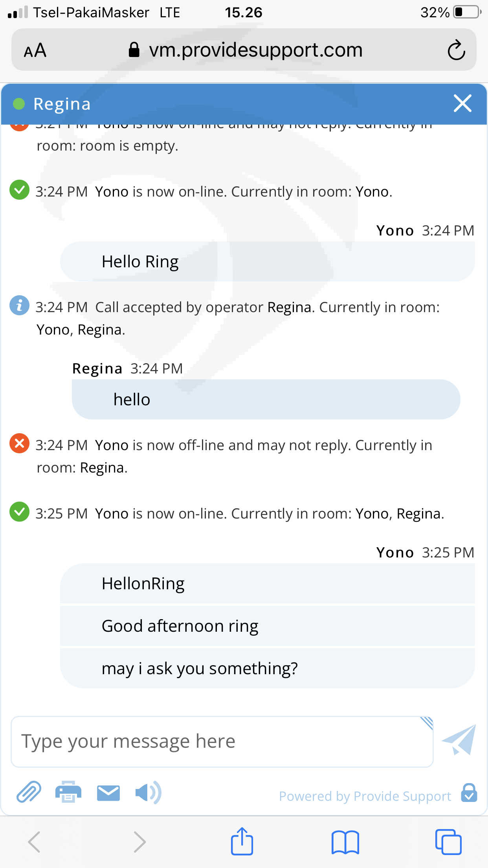Email the transcript using the envelope icon
The width and height of the screenshot is (488, 868).
tap(108, 793)
